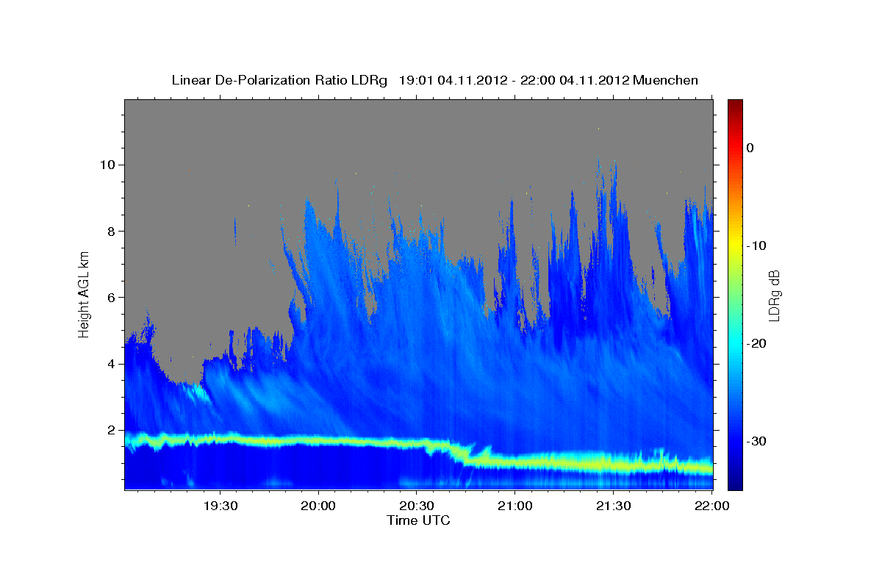Select the 20:00 time tick label
The width and height of the screenshot is (882, 588).
pyautogui.click(x=318, y=506)
